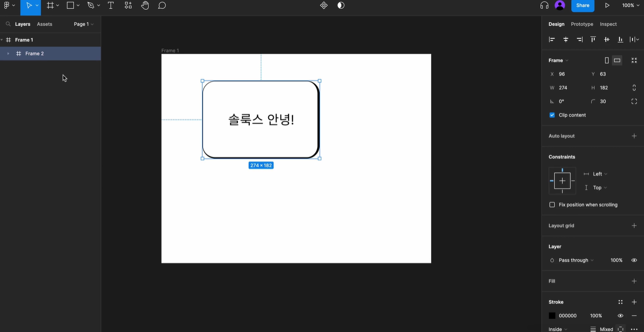Collapse Frame 1 layer

pyautogui.click(x=2, y=40)
